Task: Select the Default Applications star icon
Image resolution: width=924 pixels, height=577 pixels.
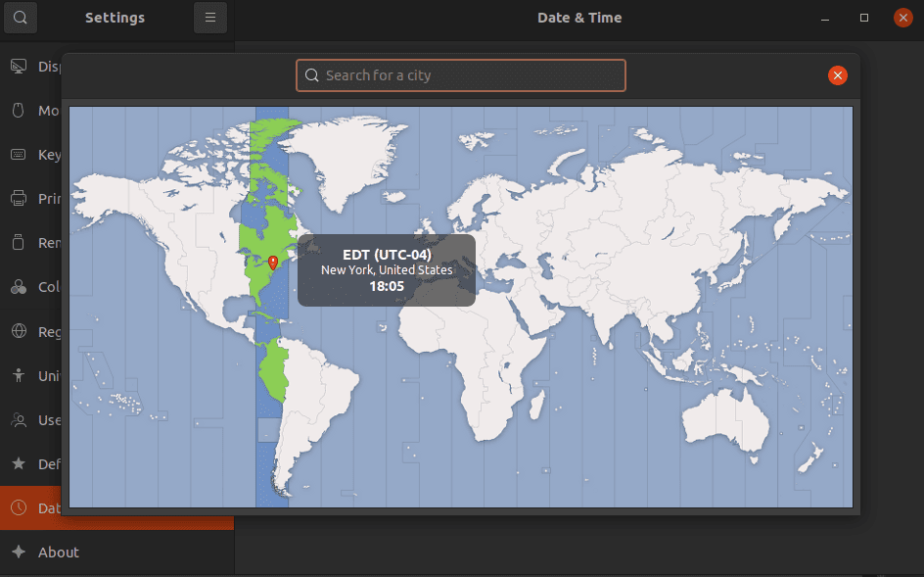Action: tap(19, 463)
